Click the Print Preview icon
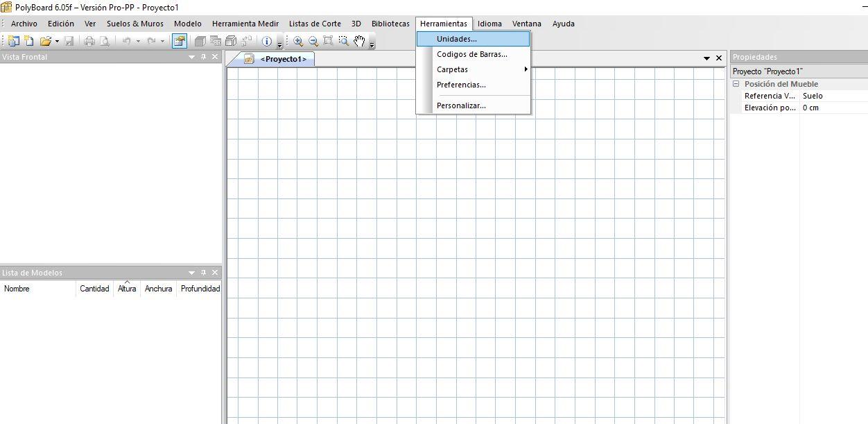This screenshot has width=868, height=424. [x=105, y=41]
